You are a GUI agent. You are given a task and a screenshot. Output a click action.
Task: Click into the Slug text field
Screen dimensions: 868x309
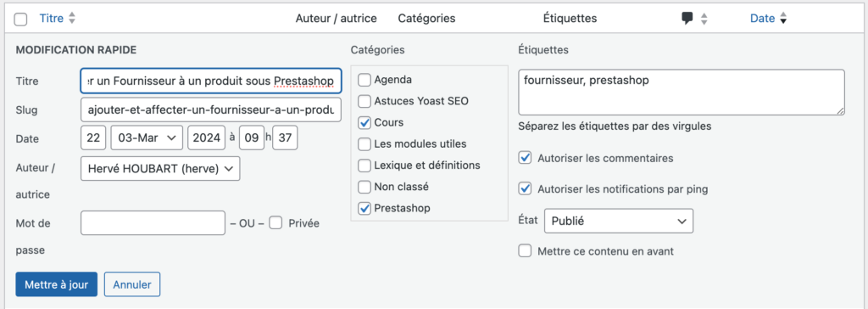211,110
